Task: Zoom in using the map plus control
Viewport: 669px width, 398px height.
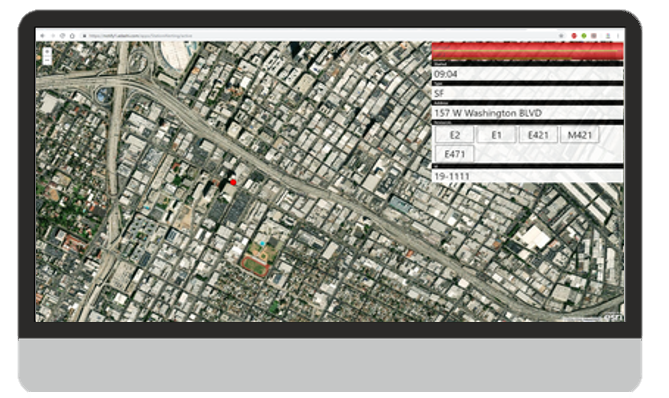Action: tap(47, 51)
